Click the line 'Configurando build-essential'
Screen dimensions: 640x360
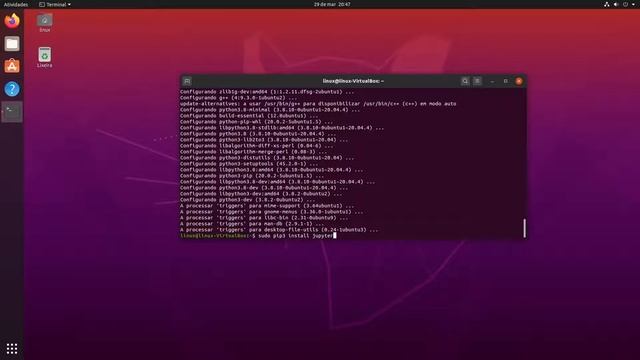point(249,116)
